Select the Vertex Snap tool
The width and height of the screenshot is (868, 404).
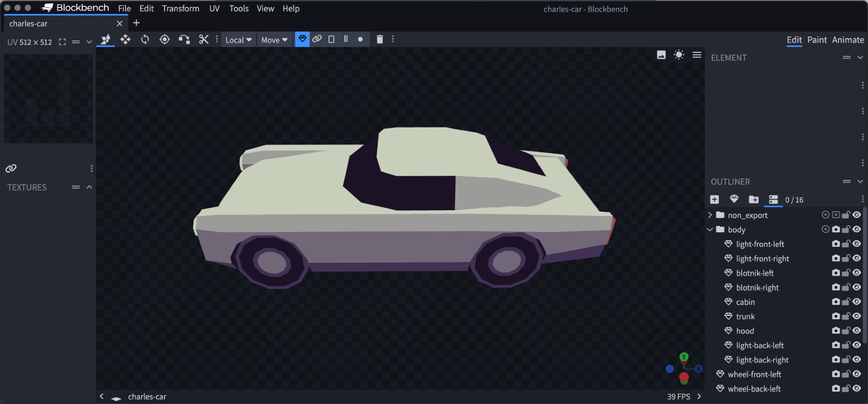pyautogui.click(x=184, y=40)
